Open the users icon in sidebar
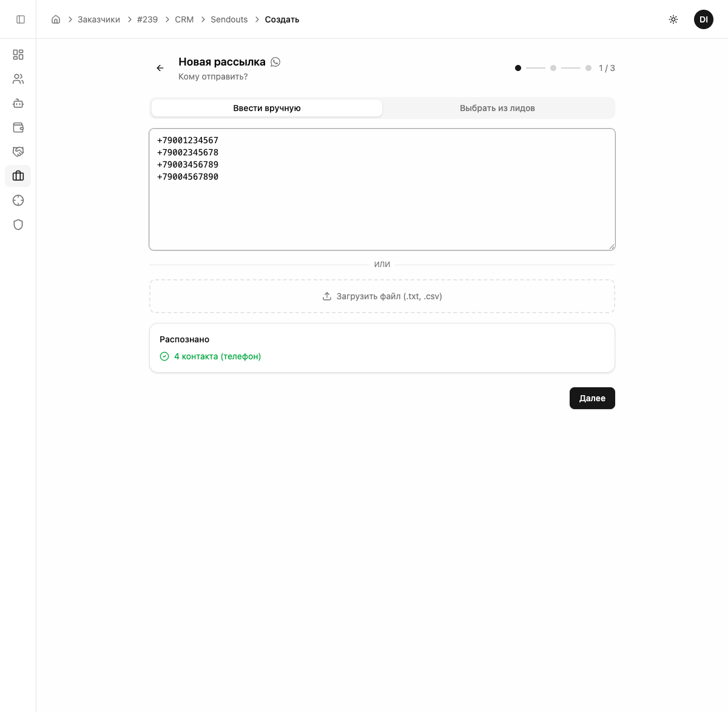The width and height of the screenshot is (728, 712). [x=18, y=79]
